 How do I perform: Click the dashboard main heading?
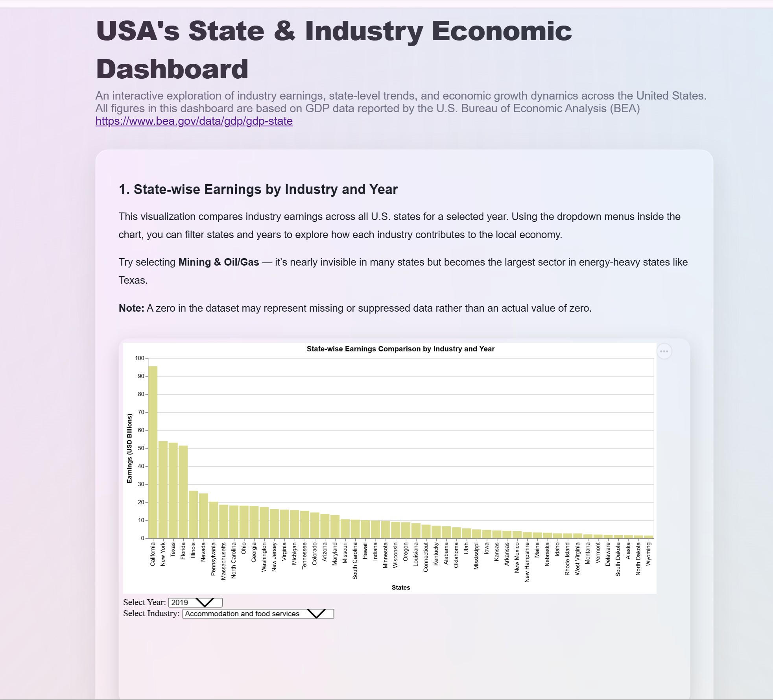point(334,50)
